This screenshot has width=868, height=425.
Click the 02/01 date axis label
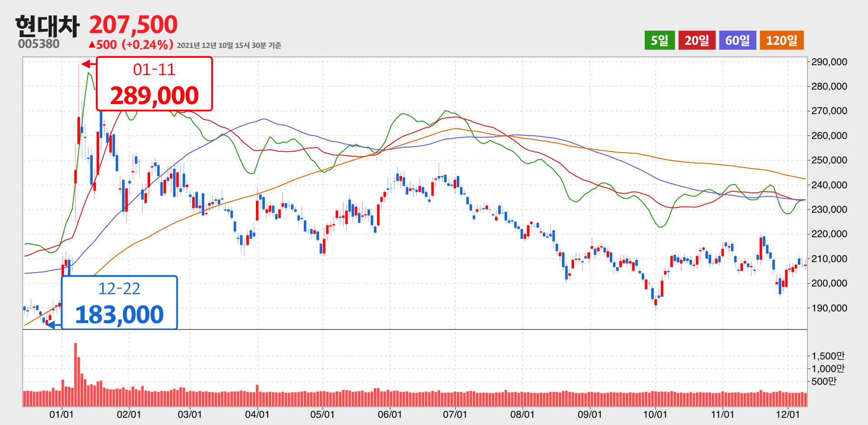click(129, 414)
